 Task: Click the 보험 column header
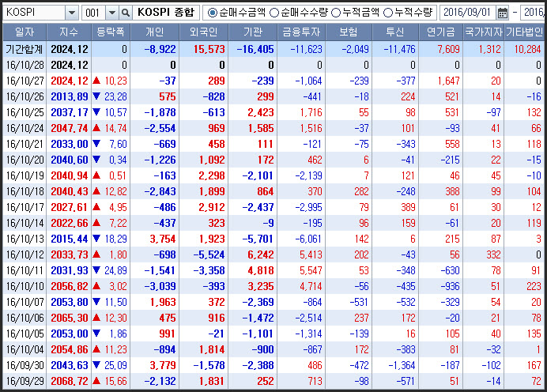[349, 32]
